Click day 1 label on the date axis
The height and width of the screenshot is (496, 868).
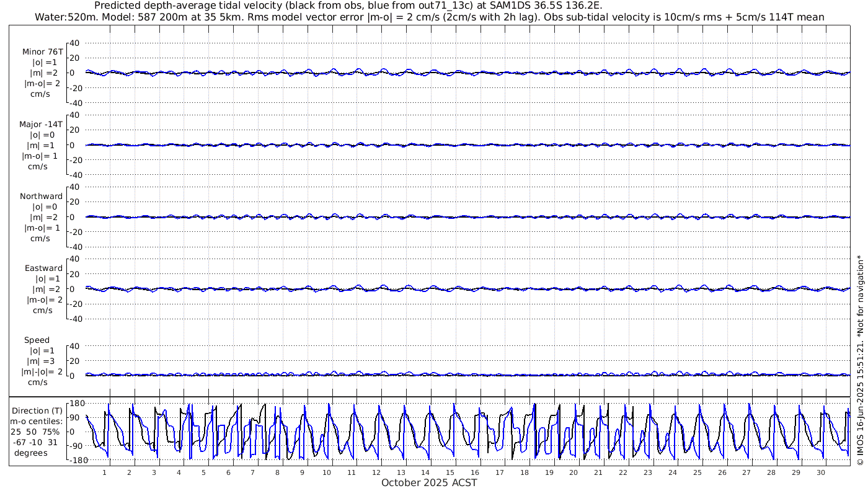click(x=104, y=472)
